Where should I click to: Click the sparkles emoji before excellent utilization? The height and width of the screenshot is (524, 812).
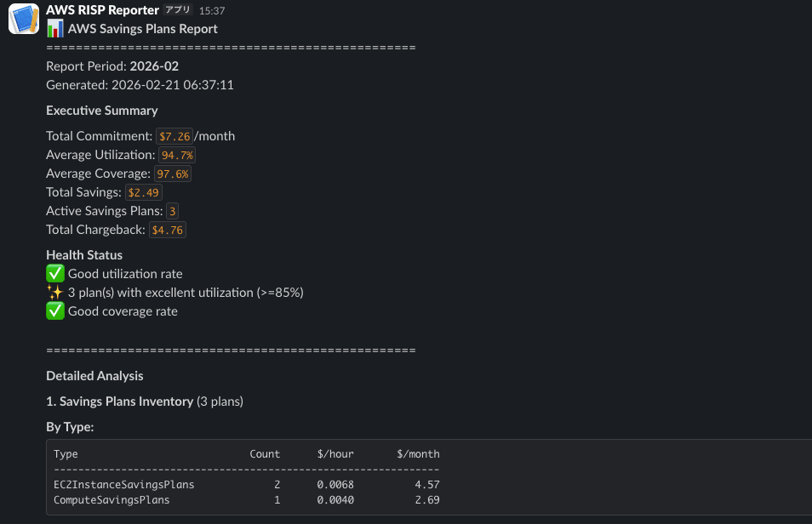point(54,293)
